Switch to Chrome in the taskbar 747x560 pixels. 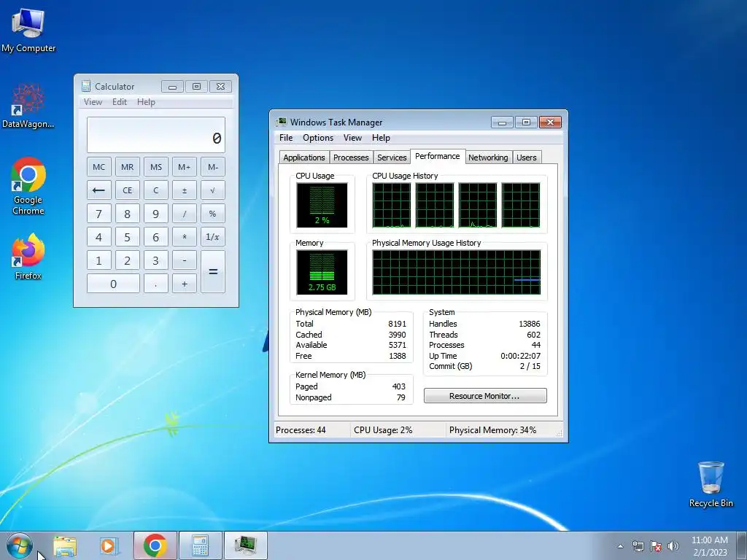(155, 545)
